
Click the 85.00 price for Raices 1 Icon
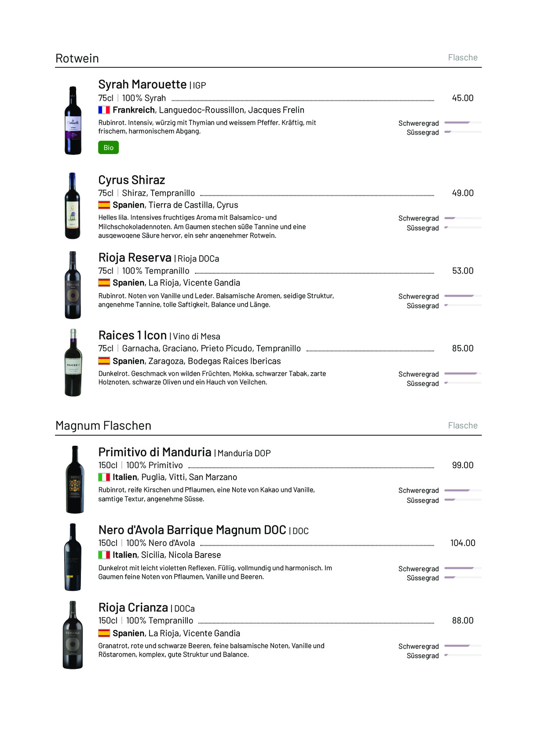pyautogui.click(x=463, y=349)
